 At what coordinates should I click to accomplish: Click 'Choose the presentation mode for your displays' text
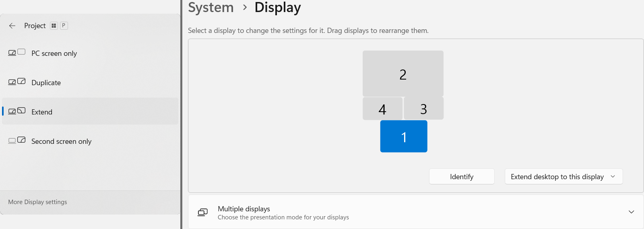(283, 217)
